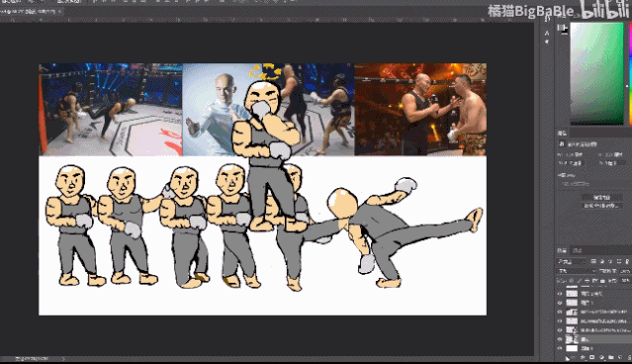Lock image pixels with brush lock icon

point(579,281)
